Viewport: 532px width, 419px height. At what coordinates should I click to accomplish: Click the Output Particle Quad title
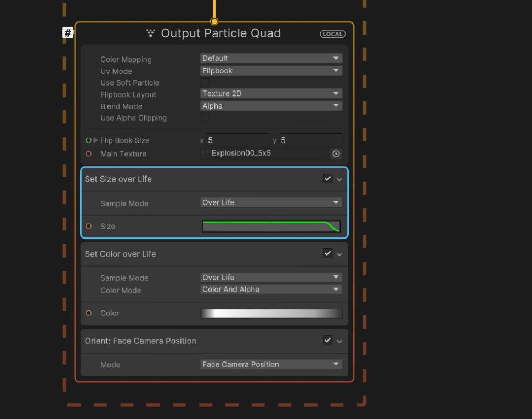point(221,33)
